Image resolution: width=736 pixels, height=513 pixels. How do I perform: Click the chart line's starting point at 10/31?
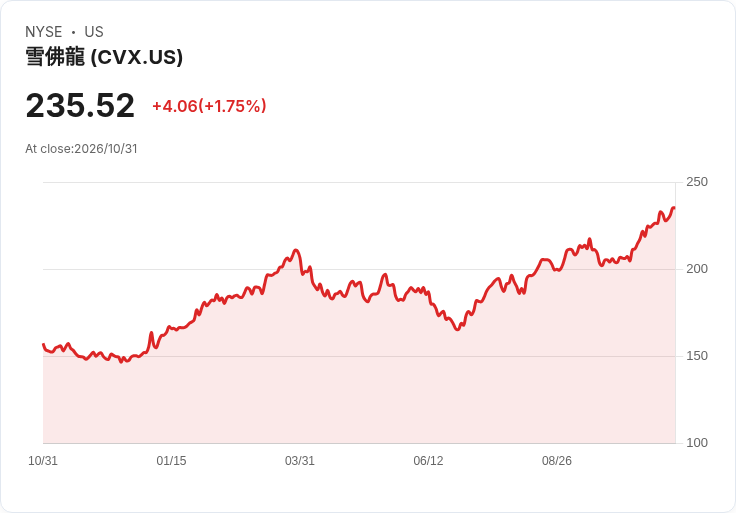[44, 345]
